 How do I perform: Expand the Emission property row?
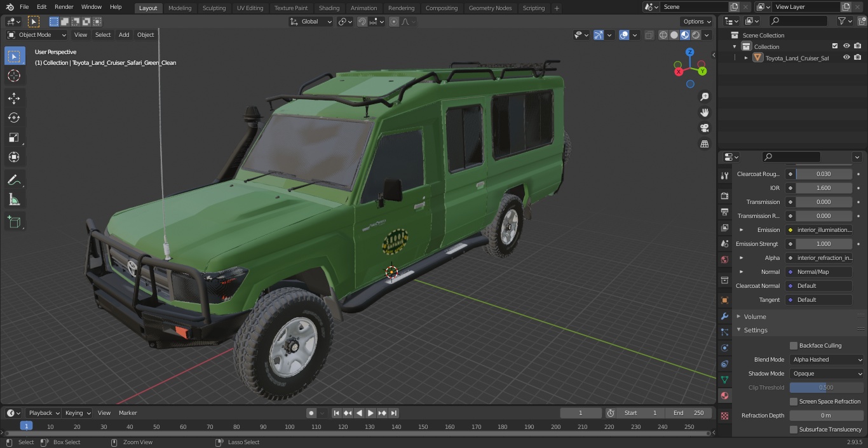[x=741, y=230]
